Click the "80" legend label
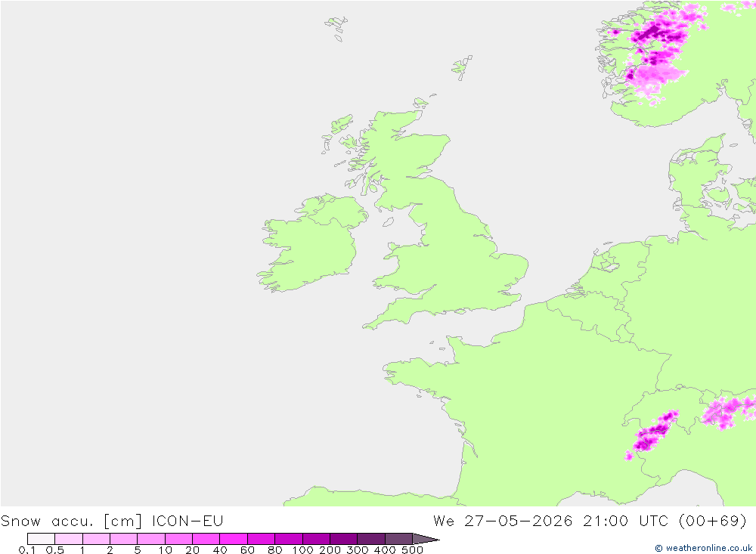This screenshot has height=554, width=756. pyautogui.click(x=275, y=550)
